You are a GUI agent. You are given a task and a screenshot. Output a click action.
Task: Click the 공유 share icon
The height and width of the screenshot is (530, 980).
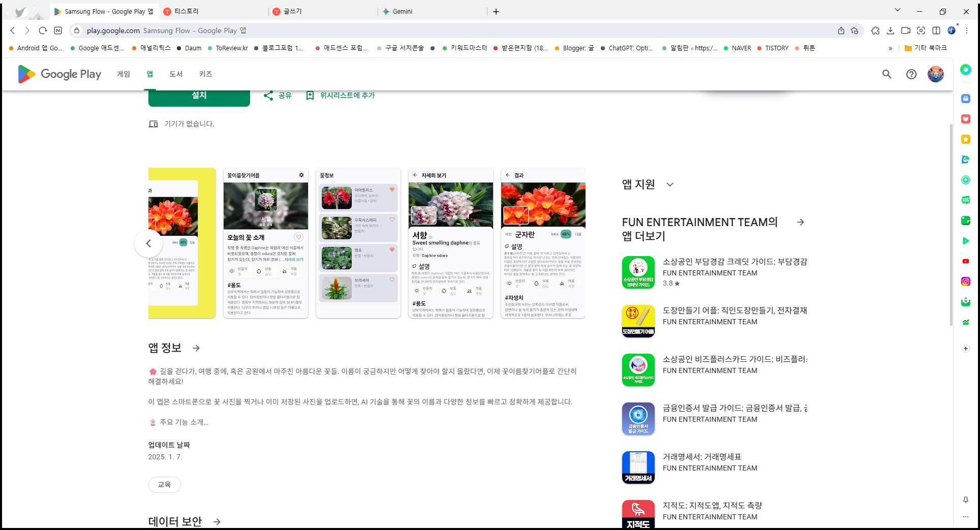click(269, 95)
